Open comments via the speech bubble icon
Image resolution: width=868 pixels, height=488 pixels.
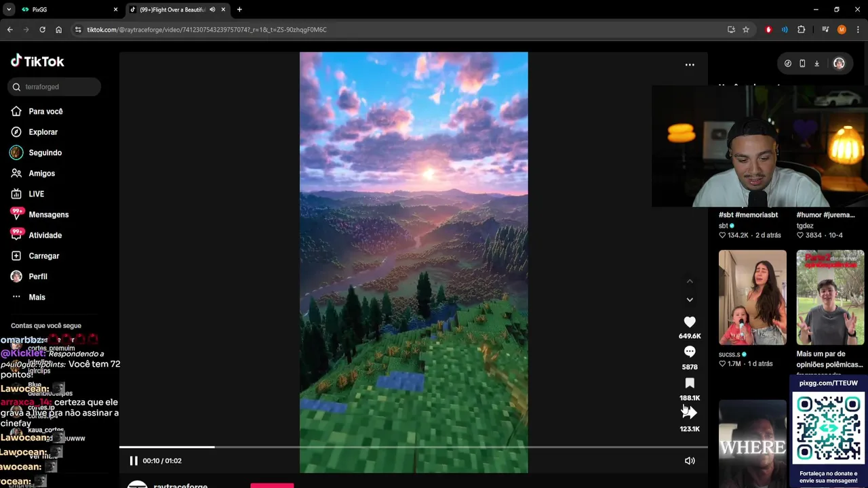coord(690,352)
